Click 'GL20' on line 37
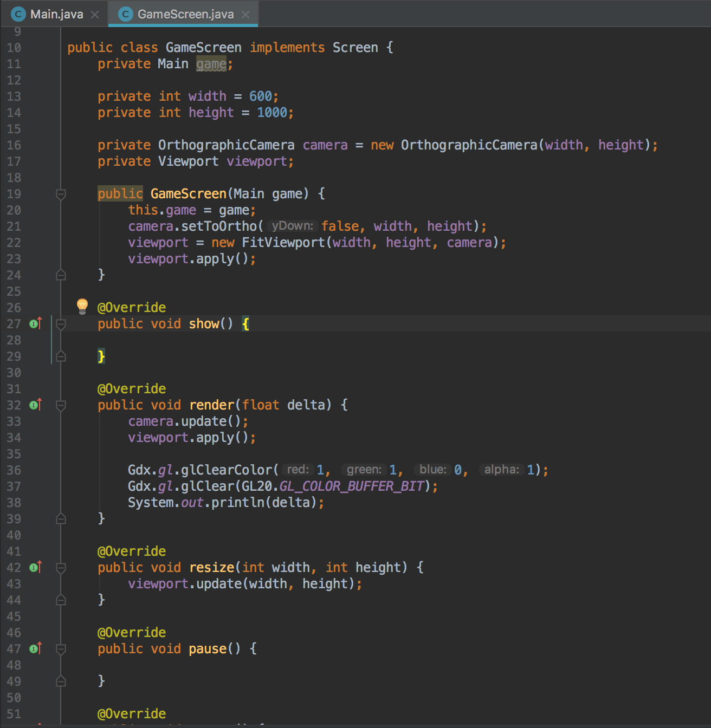 click(x=257, y=486)
